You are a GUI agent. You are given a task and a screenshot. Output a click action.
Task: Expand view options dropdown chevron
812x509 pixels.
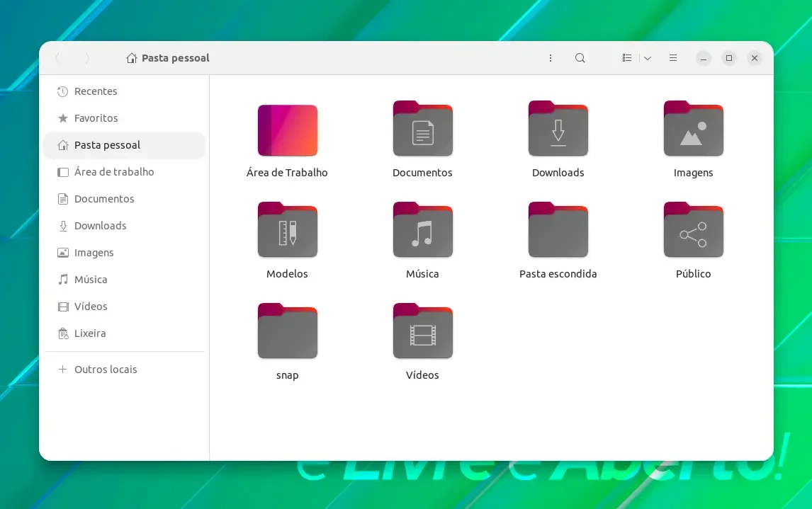tap(648, 58)
